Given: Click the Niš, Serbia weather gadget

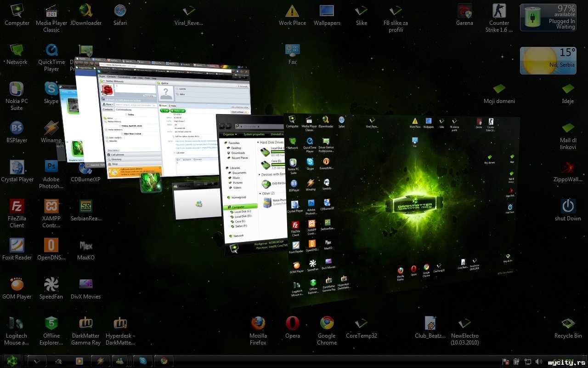Looking at the screenshot, I should [x=548, y=60].
